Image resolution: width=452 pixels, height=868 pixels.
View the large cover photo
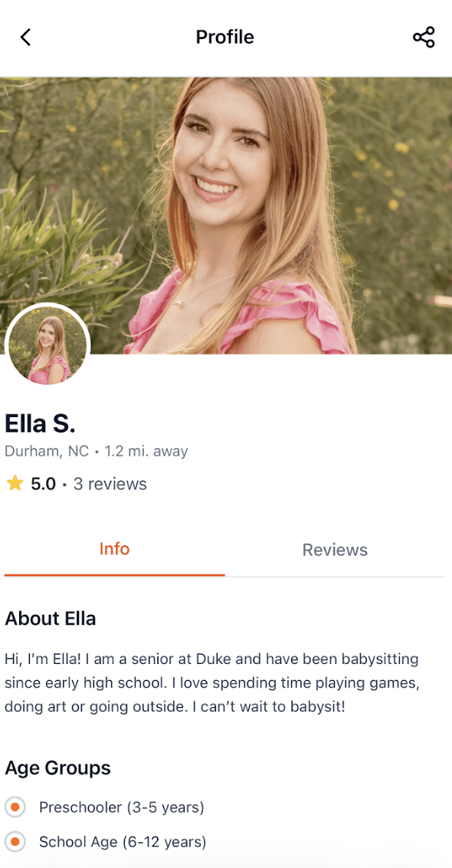point(226,215)
